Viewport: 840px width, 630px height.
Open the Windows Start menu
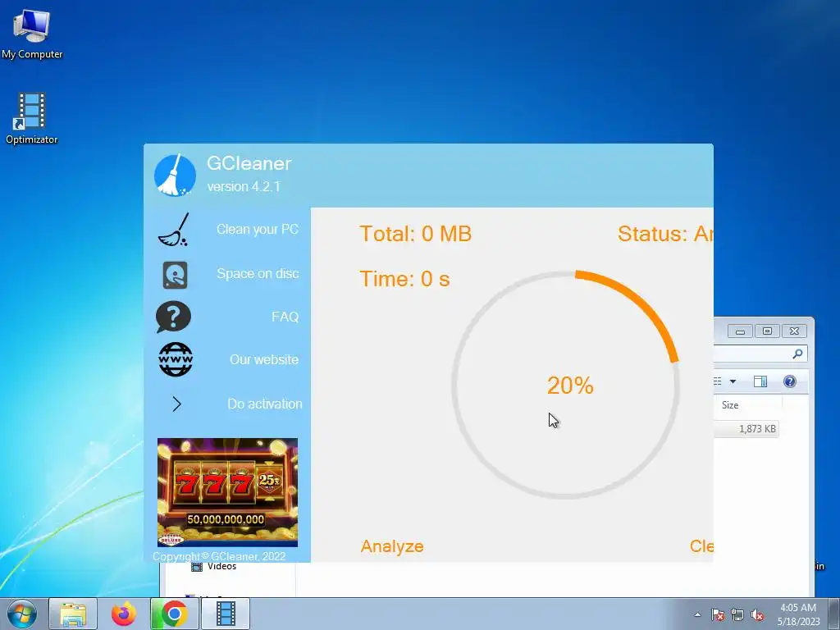pos(21,614)
